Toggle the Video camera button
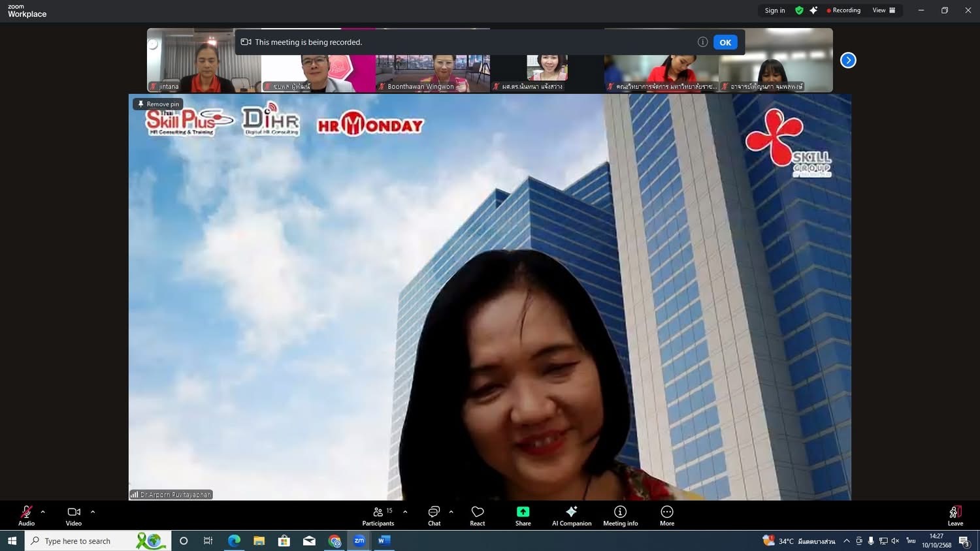 (74, 514)
